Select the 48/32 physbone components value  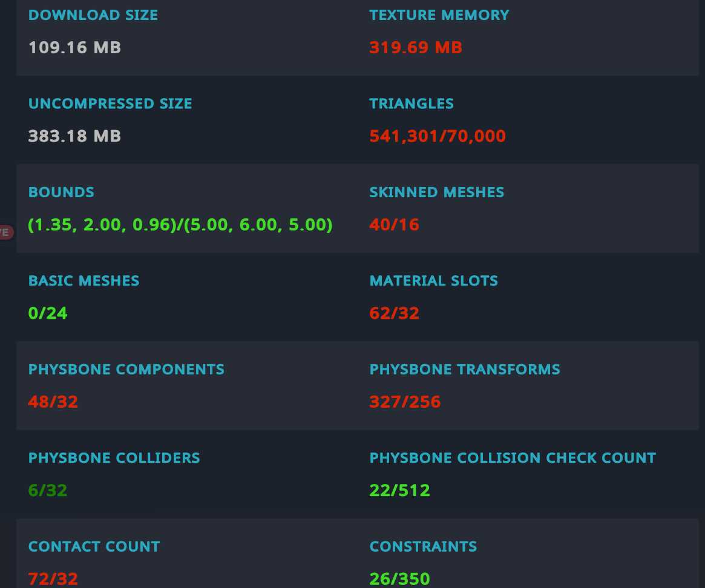(x=53, y=402)
